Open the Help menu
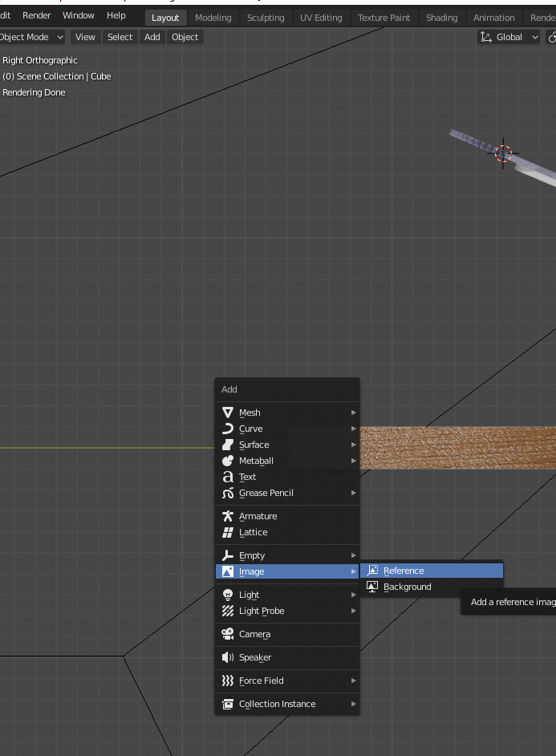Viewport: 556px width, 756px height. point(116,15)
